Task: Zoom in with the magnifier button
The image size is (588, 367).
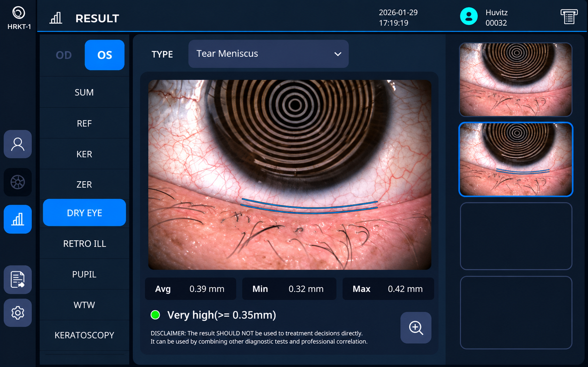Action: click(416, 328)
